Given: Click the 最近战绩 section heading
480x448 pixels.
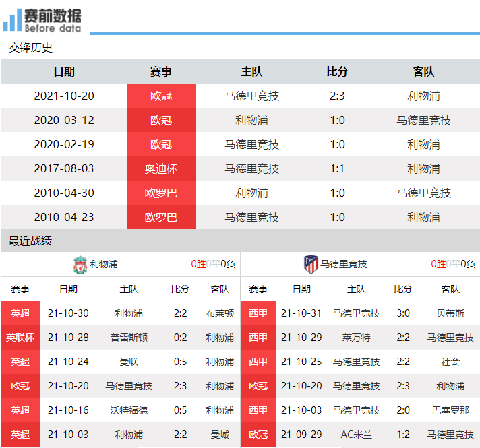Looking at the screenshot, I should tap(30, 241).
